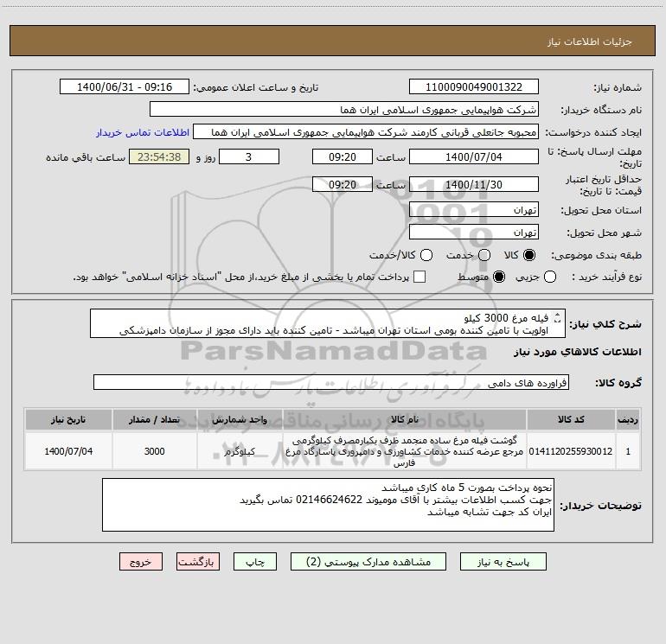The width and height of the screenshot is (666, 644).
Task: Click the جزئیات اطلاعات نیاز header title
Action: click(x=590, y=41)
